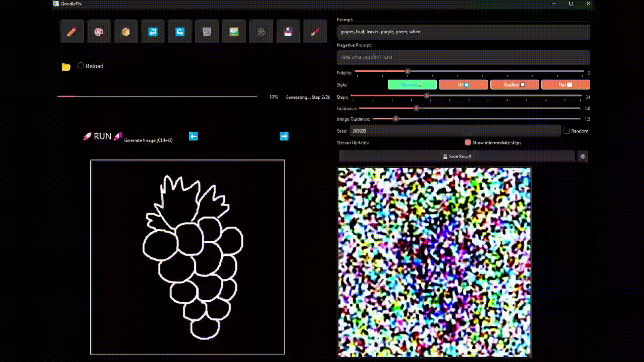Focus the Negative Prompt field
Screen dimensions: 644x362
[463, 57]
